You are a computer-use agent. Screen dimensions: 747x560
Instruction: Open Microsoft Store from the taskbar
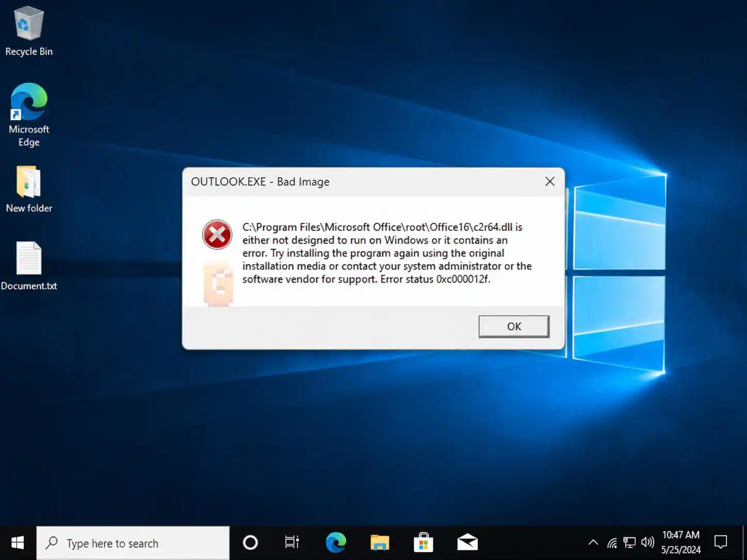point(424,543)
